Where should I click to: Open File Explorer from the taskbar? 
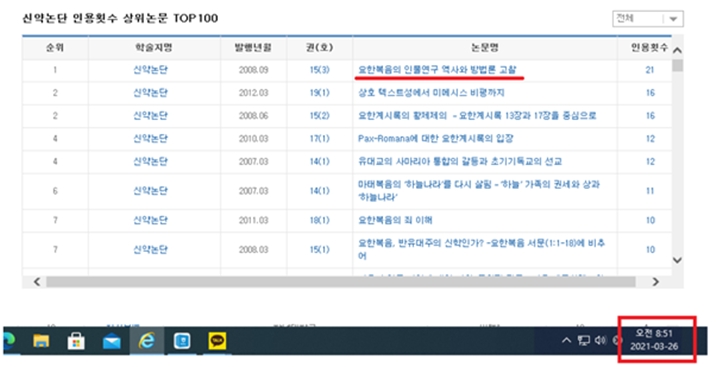41,341
